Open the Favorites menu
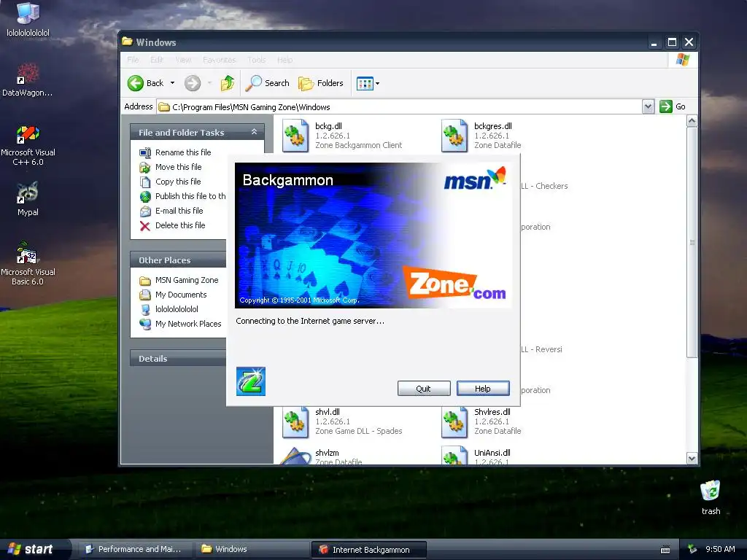 tap(219, 60)
